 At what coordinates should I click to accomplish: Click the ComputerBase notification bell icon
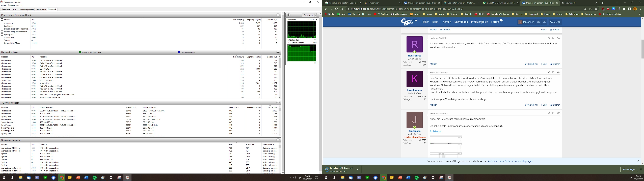point(544,22)
